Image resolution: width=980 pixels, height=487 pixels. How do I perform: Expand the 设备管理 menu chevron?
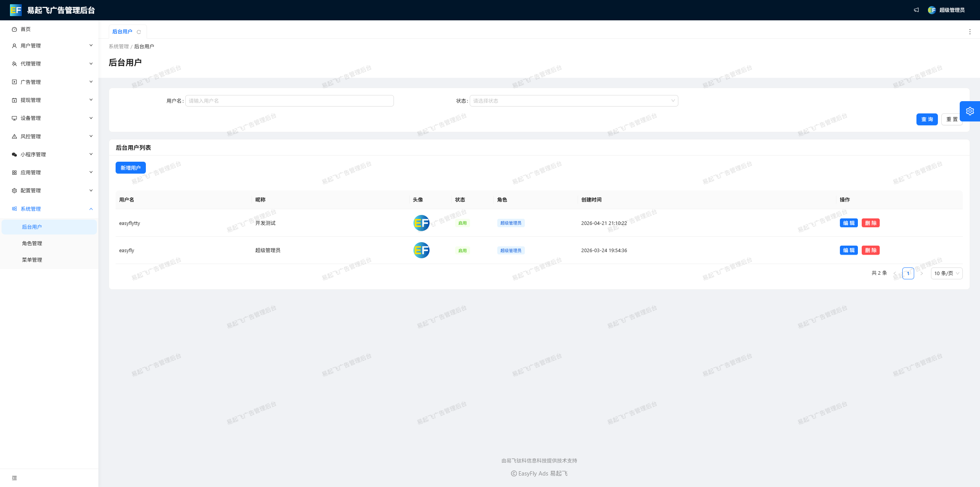point(91,118)
